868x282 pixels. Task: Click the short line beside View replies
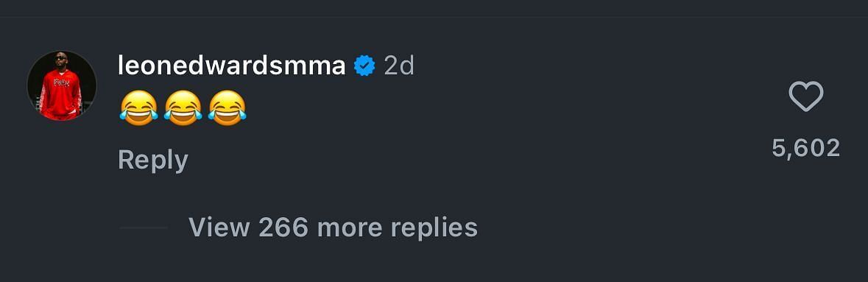(144, 228)
